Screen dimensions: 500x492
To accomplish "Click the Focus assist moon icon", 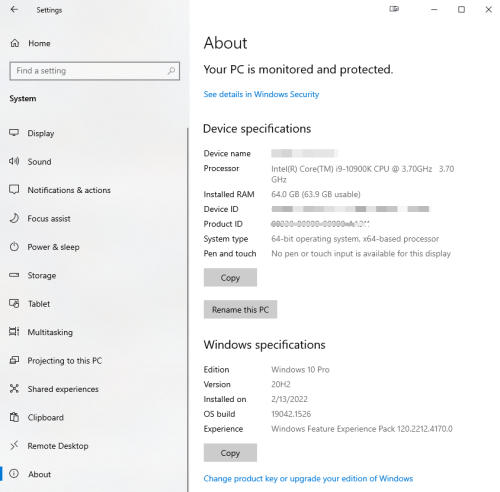I will click(14, 218).
